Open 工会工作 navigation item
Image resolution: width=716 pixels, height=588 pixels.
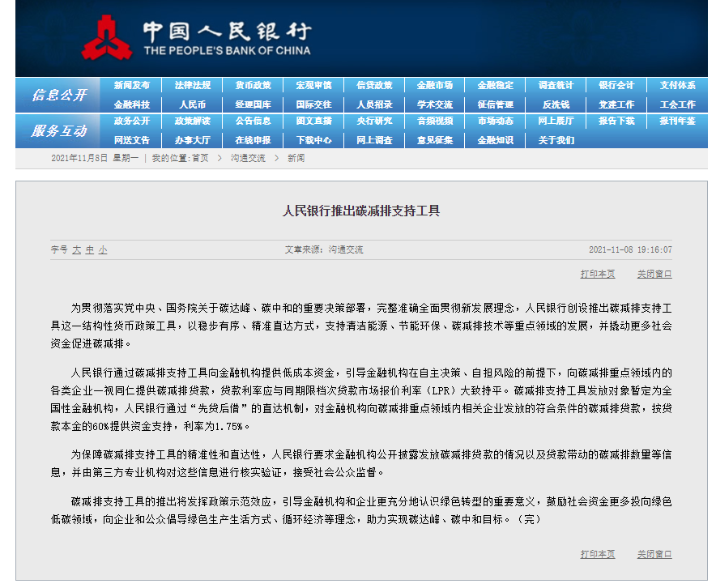678,104
